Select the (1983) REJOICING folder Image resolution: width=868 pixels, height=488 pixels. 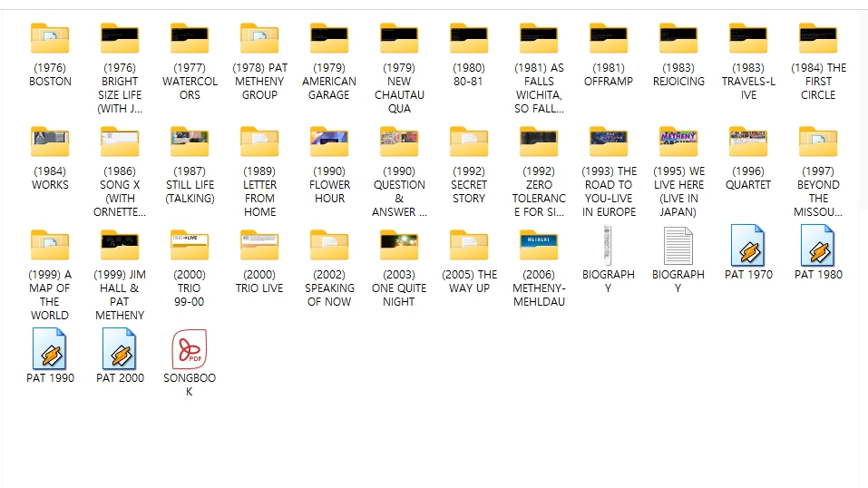coord(678,39)
